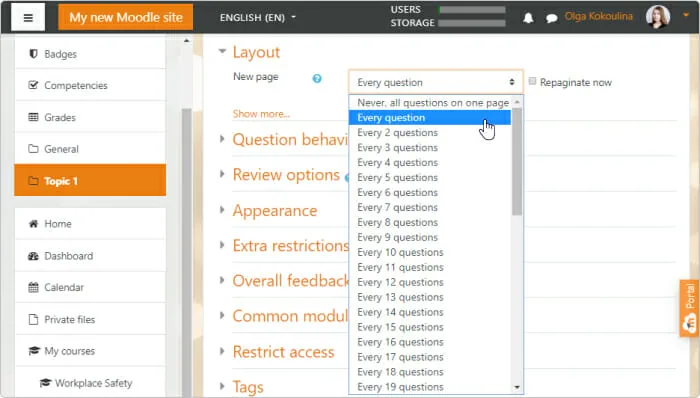This screenshot has width=700, height=398.
Task: Open the Dashboard sidebar item
Action: [90, 256]
